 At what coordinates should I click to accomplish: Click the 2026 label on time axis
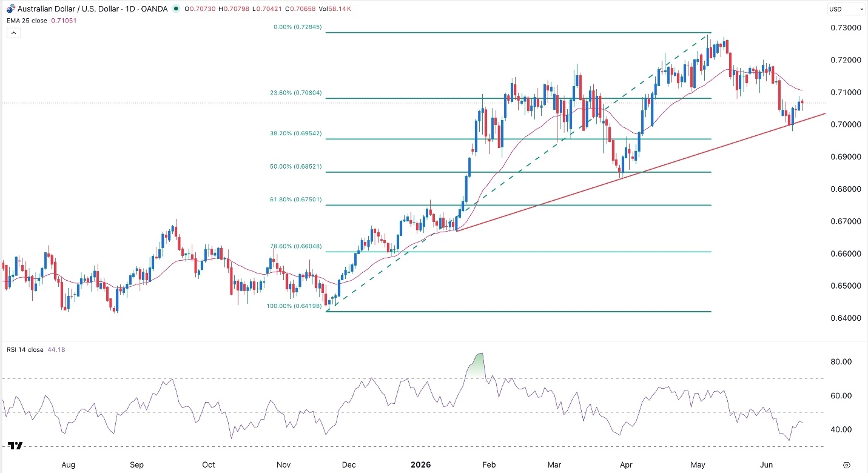420,465
